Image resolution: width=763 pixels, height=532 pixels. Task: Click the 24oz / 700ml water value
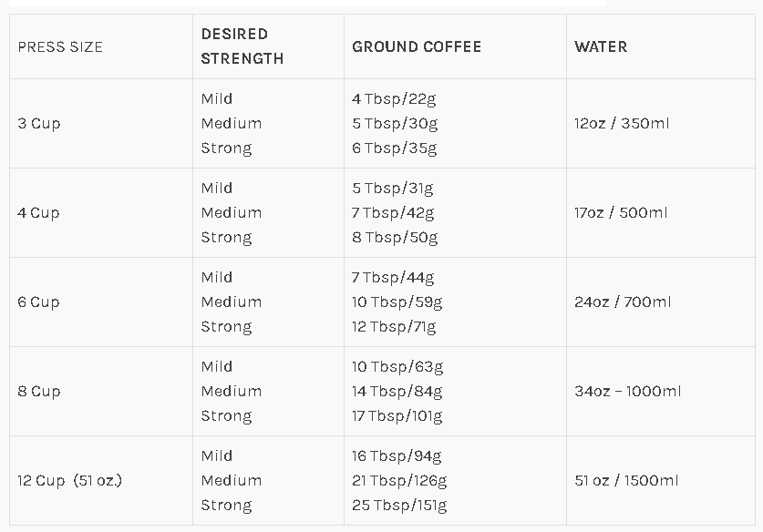[623, 302]
